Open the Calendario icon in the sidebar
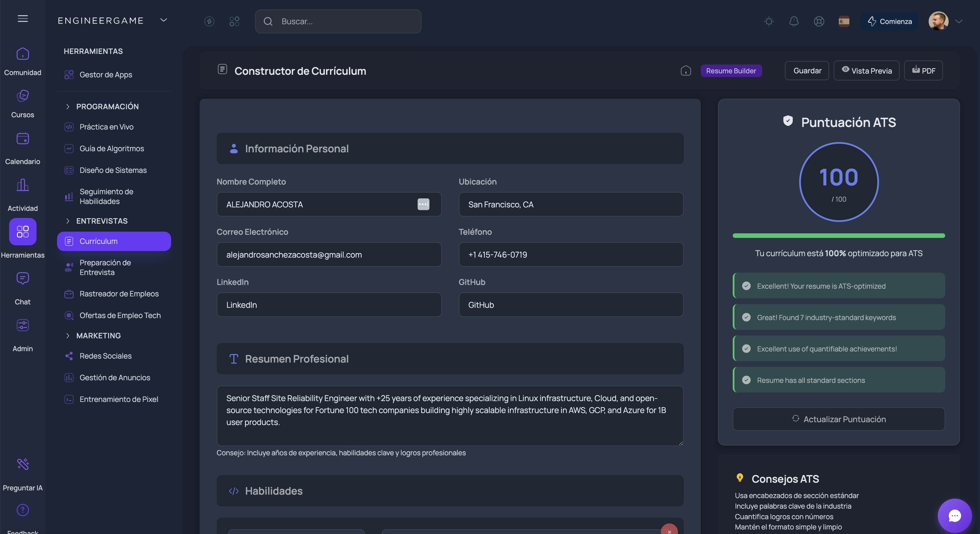This screenshot has height=534, width=980. pyautogui.click(x=23, y=139)
